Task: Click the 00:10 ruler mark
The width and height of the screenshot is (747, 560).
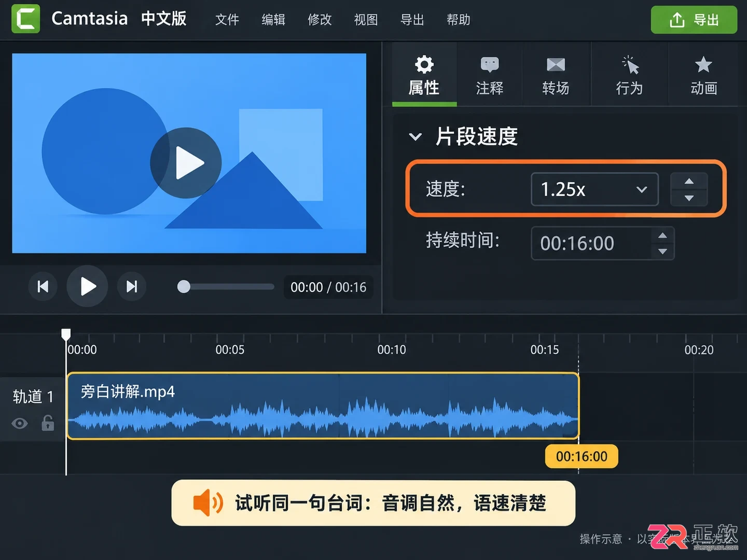Action: pos(392,349)
